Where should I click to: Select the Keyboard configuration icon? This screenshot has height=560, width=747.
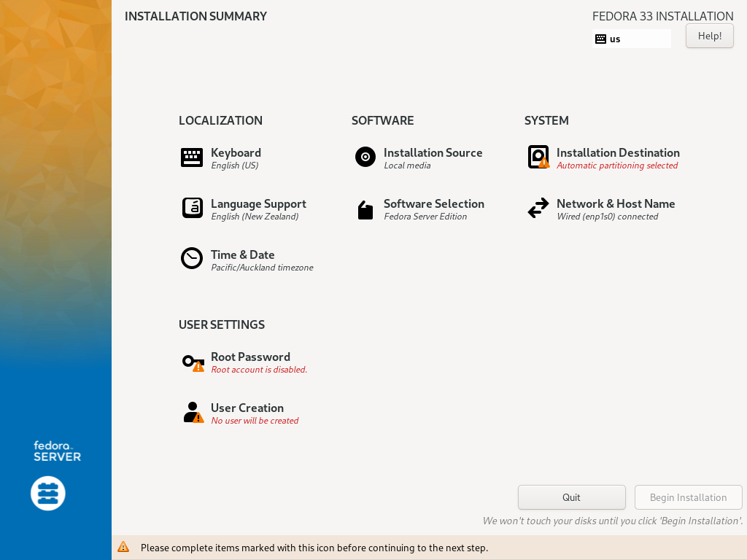[x=191, y=157]
